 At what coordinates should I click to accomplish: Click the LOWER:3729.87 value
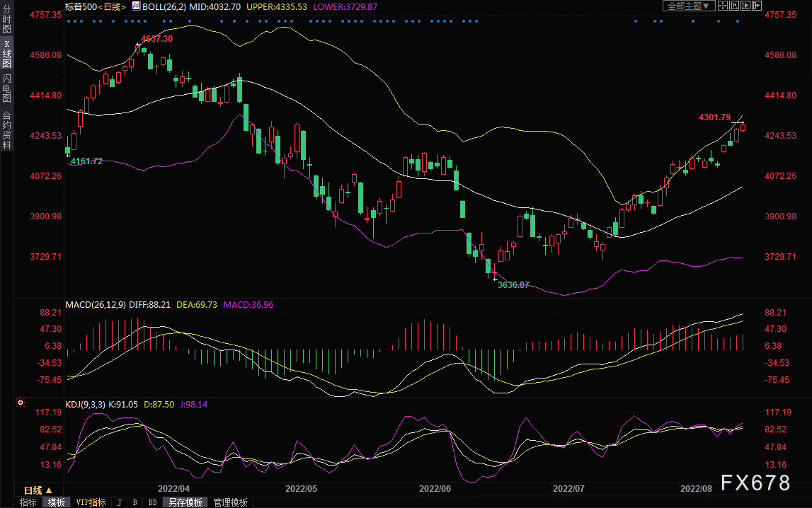[x=345, y=7]
